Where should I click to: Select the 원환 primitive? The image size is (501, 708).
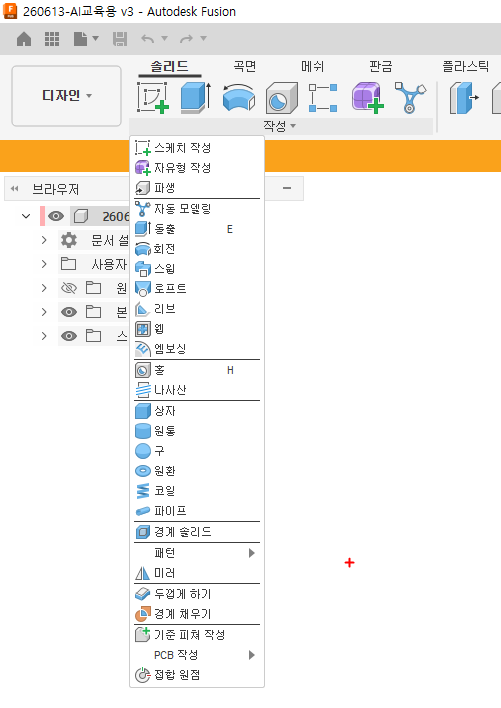tap(197, 471)
